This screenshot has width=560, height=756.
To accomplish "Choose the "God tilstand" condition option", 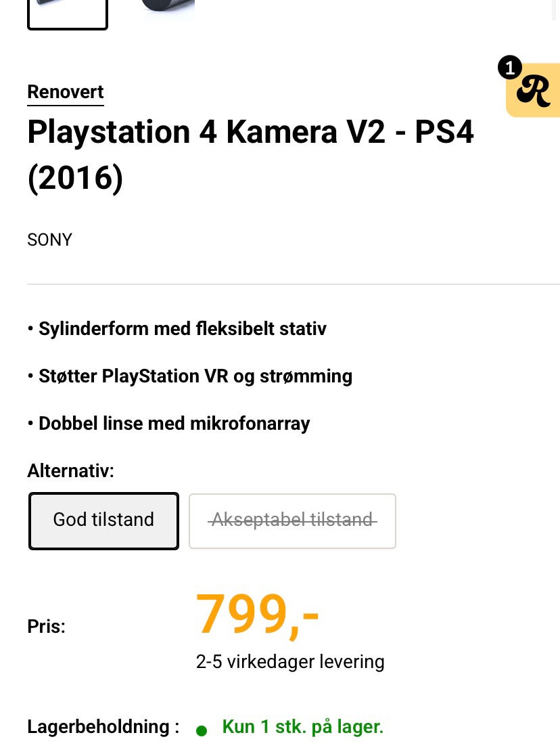I will (103, 520).
